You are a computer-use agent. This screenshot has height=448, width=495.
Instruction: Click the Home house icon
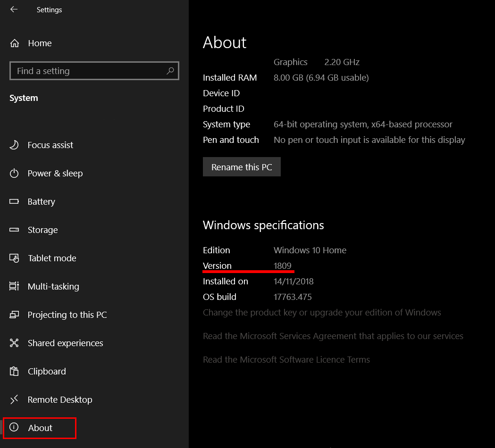click(x=15, y=43)
